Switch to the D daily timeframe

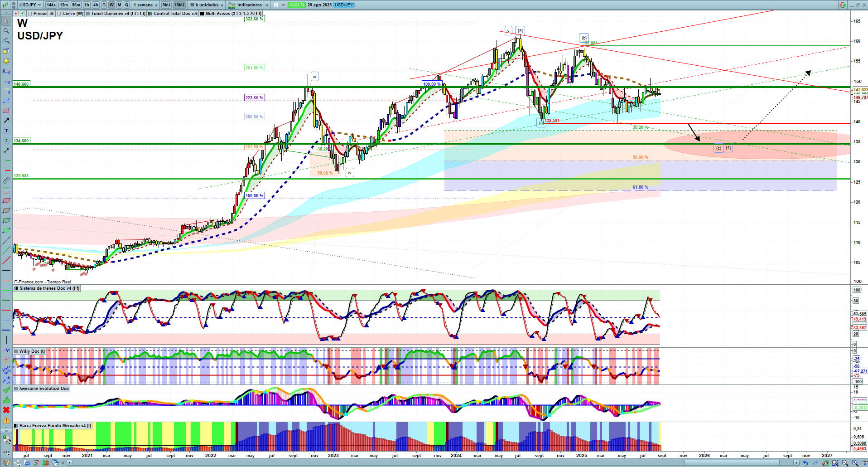104,5
